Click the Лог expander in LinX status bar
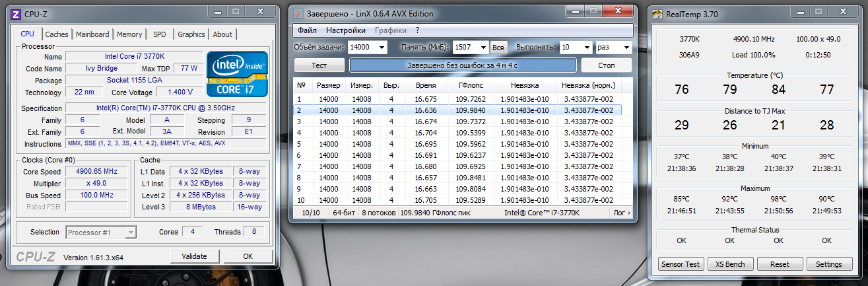The height and width of the screenshot is (286, 868). [622, 213]
